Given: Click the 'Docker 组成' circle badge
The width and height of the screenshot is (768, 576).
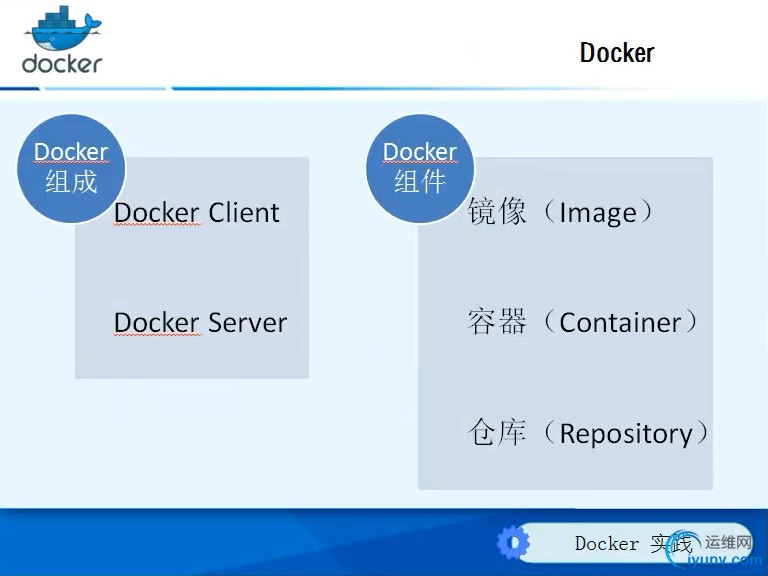Looking at the screenshot, I should (x=72, y=168).
